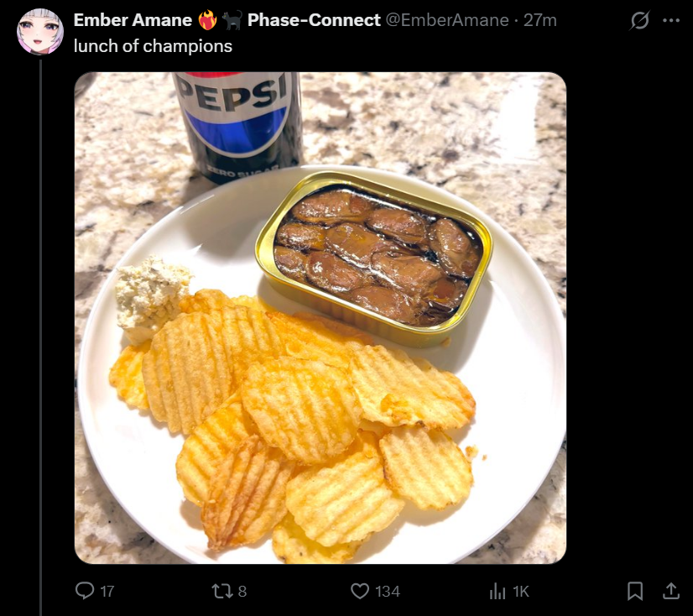This screenshot has height=616, width=693.
Task: Click the 1K views count
Action: (x=521, y=591)
